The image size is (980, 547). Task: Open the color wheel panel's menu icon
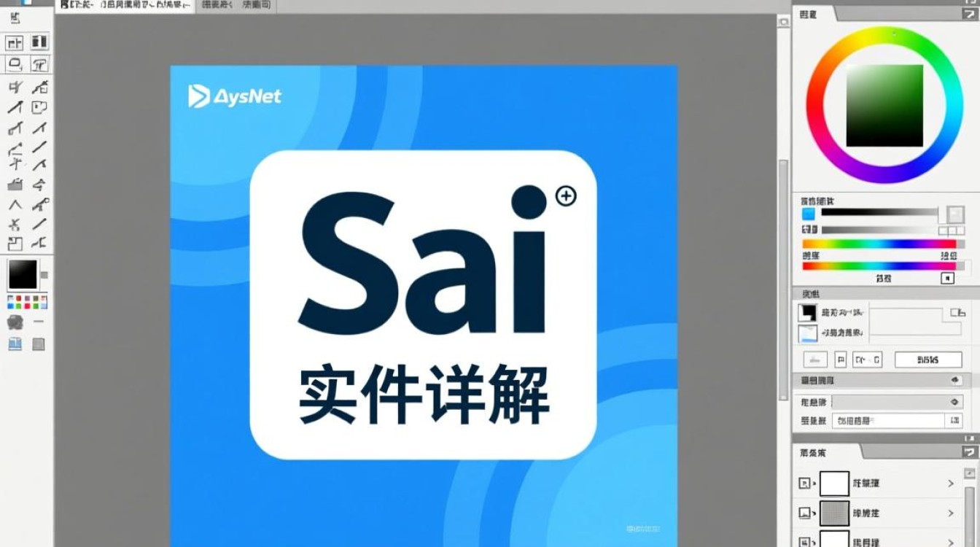[x=969, y=14]
